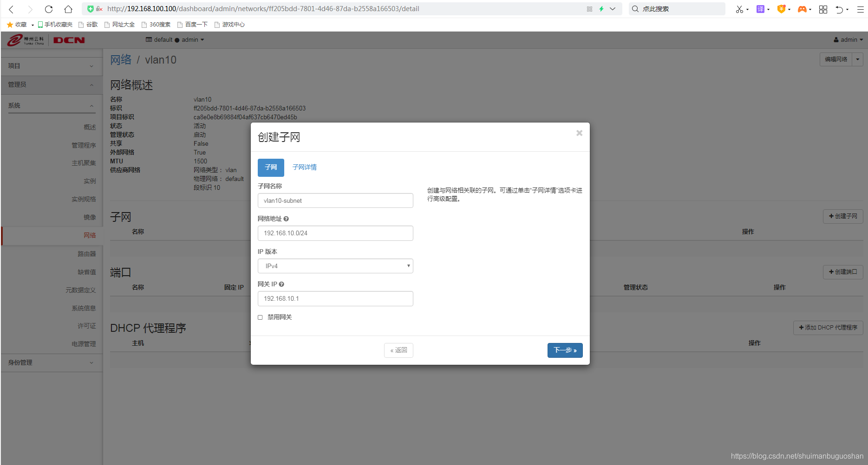Open the 360搜索 bookmark
The image size is (868, 465).
[x=156, y=25]
